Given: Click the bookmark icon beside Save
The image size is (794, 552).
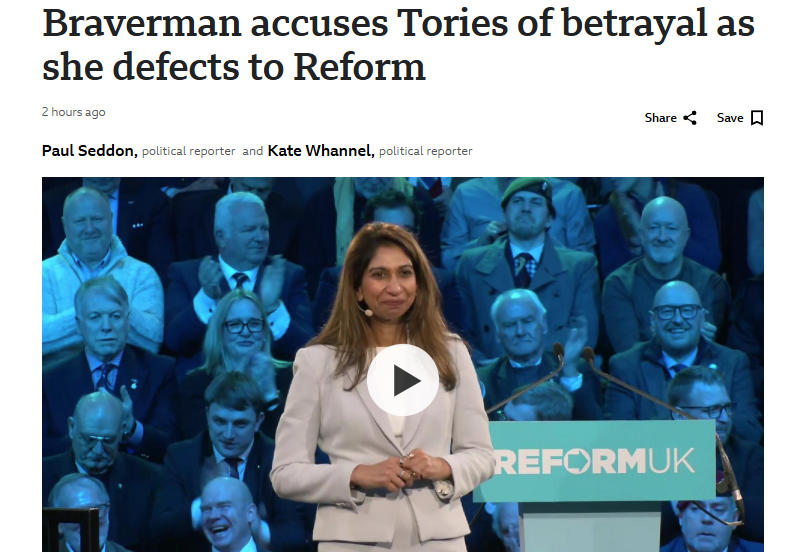Looking at the screenshot, I should [757, 118].
